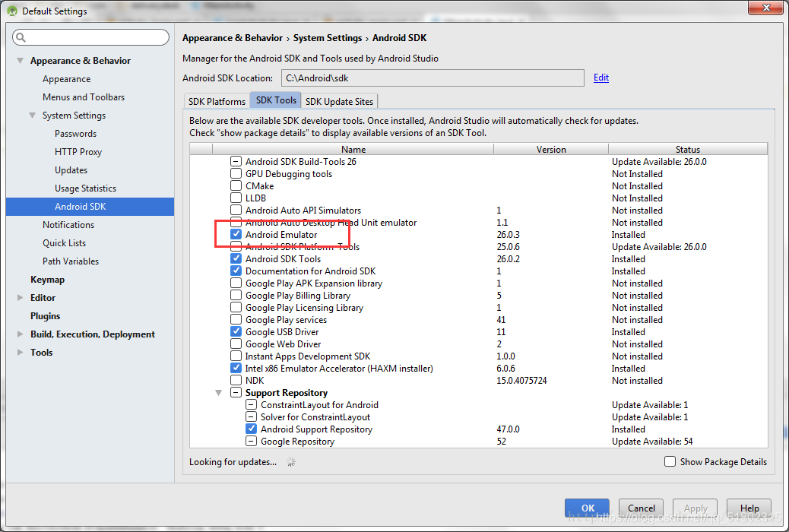This screenshot has width=789, height=532.
Task: Click the Help button
Action: [749, 508]
